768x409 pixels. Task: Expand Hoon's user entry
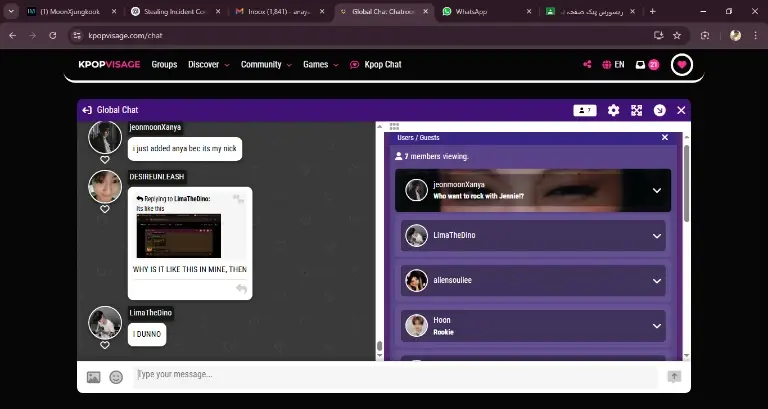657,326
